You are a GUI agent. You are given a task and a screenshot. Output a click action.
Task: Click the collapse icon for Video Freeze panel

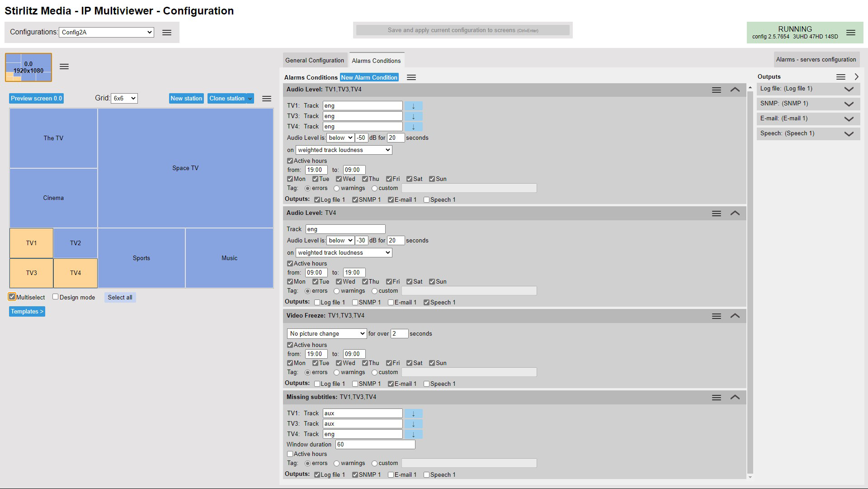pos(735,316)
